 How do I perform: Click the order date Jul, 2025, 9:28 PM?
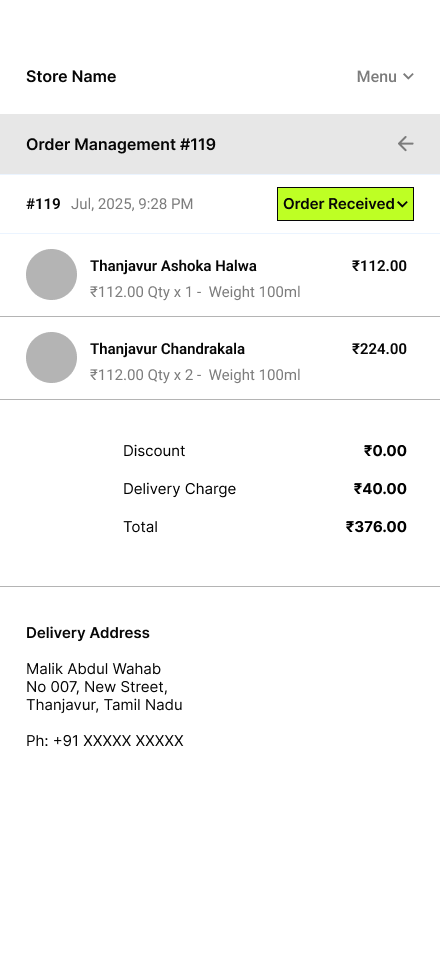click(x=132, y=204)
